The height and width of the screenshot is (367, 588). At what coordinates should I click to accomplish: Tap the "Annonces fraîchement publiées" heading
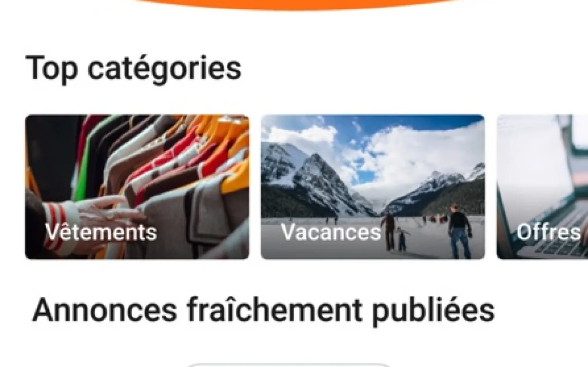pos(263,310)
